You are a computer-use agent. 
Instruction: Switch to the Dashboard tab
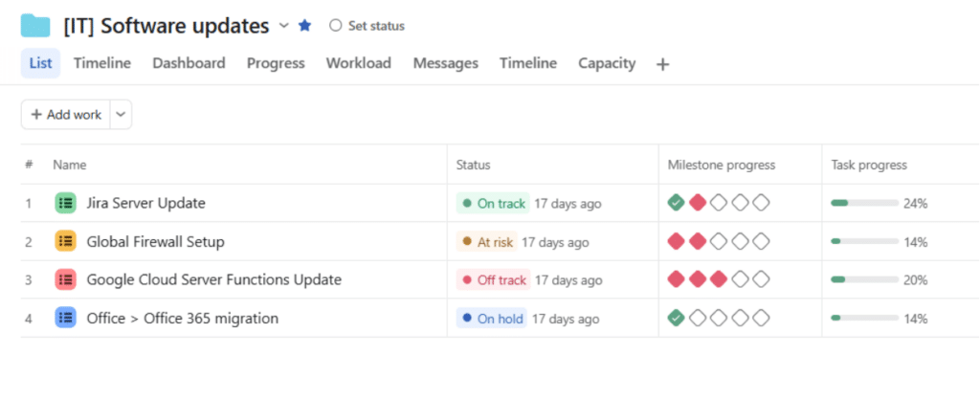189,63
